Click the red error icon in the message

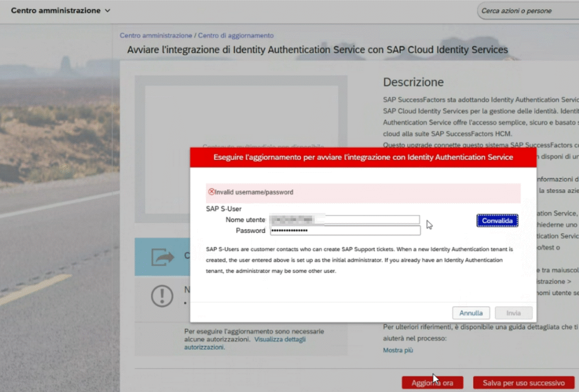[x=211, y=191]
